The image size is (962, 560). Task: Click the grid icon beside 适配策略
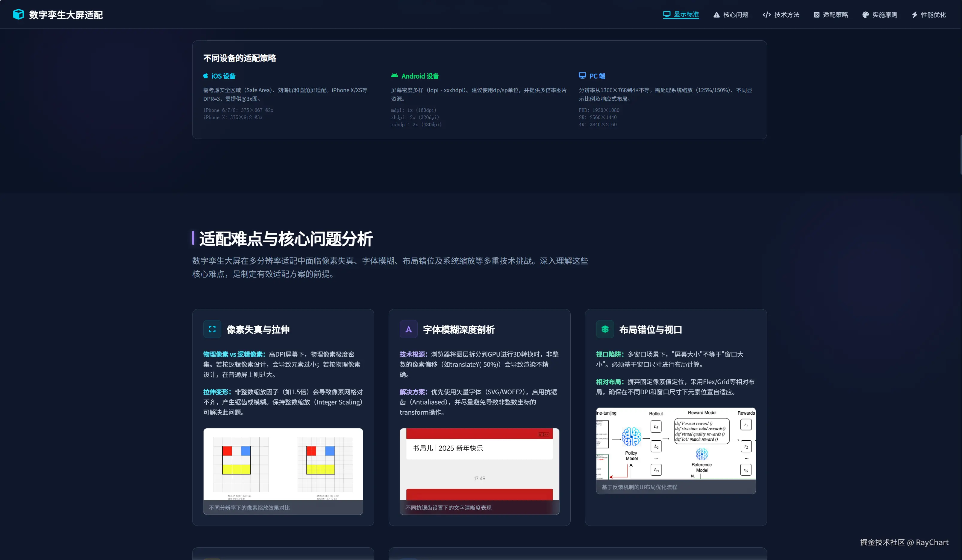(816, 14)
